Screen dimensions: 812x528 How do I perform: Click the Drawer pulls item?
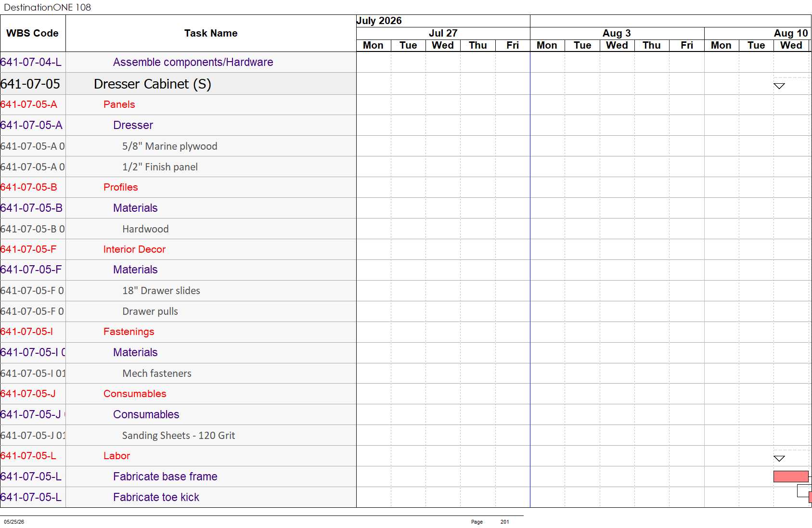click(x=150, y=311)
